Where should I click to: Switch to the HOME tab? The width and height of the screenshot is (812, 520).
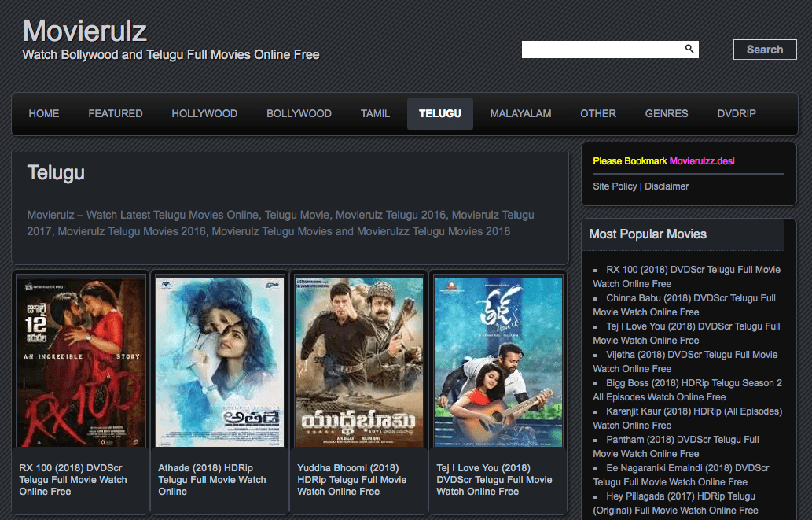click(x=43, y=113)
